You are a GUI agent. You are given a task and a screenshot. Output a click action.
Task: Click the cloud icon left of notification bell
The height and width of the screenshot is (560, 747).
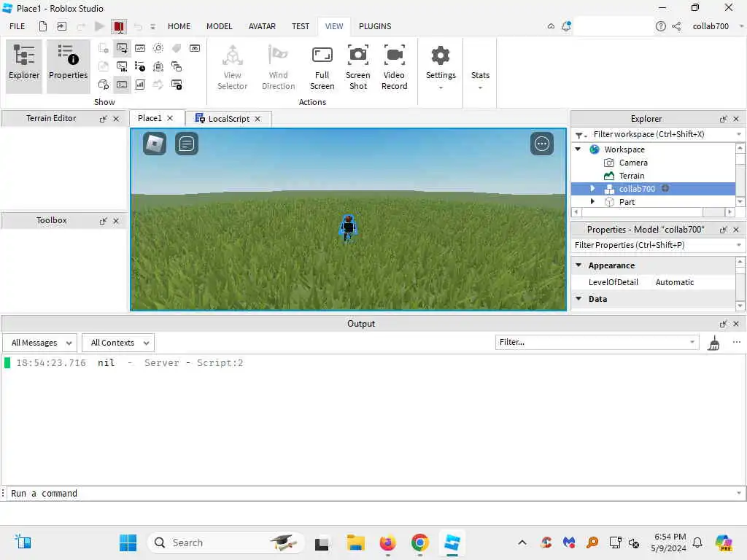(551, 26)
